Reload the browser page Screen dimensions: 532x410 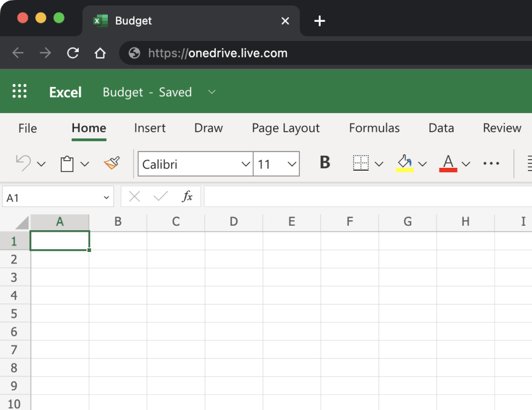tap(73, 53)
